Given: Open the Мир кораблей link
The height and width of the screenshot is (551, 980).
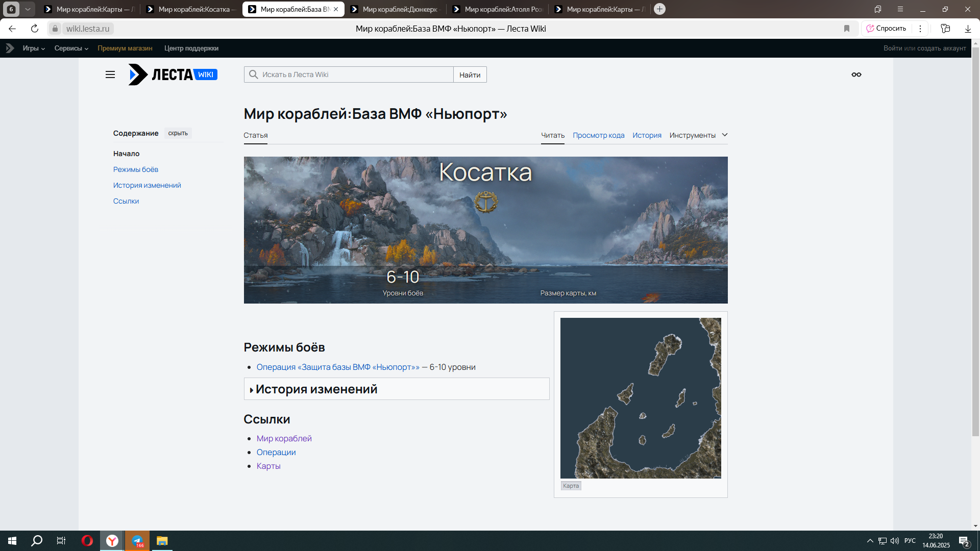Looking at the screenshot, I should click(284, 438).
